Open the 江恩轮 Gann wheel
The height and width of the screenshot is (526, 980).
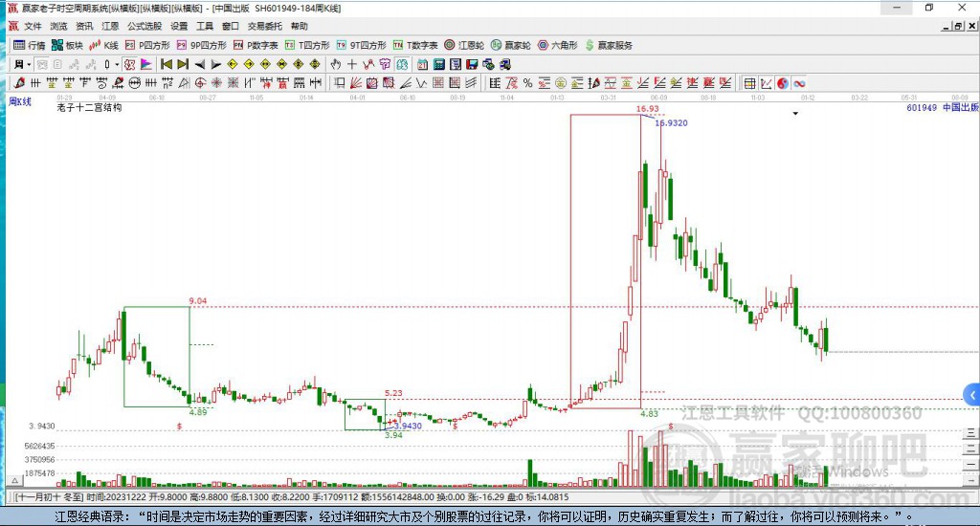coord(464,45)
